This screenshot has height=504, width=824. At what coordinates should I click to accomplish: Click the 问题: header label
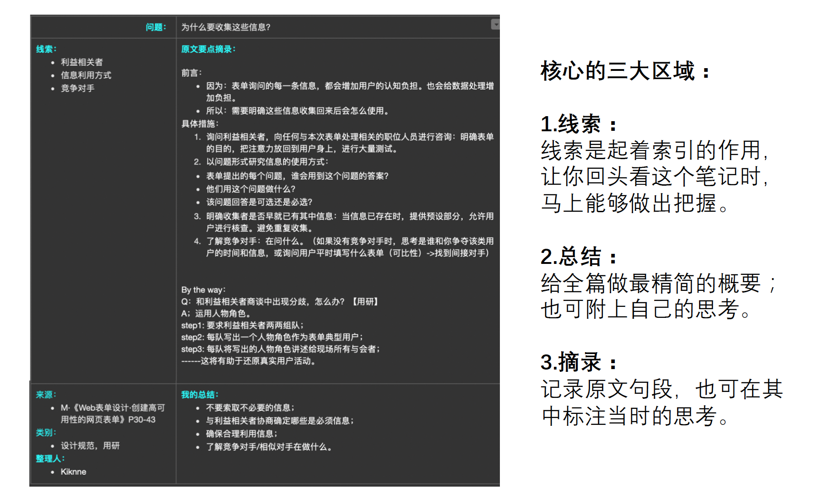[x=156, y=27]
